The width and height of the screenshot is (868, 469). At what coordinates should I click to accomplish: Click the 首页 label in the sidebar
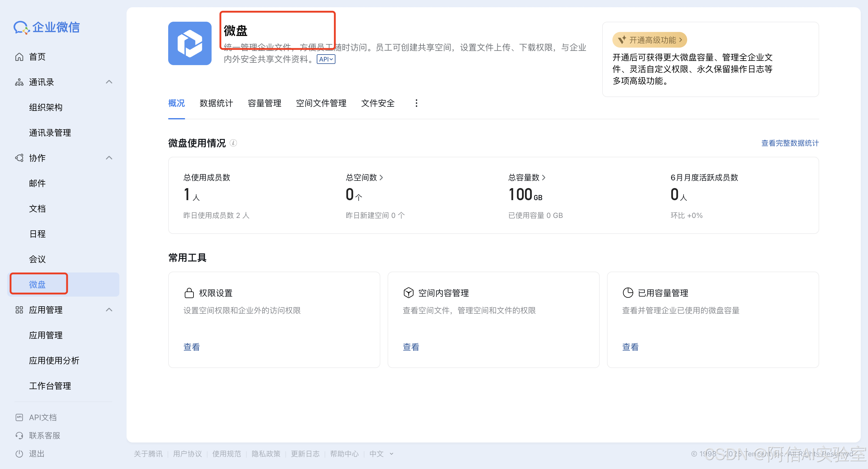(37, 57)
